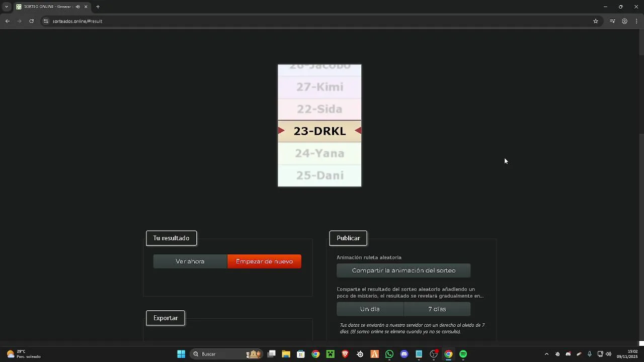Click the browser back arrow
Viewport: 644px width, 362px height.
click(x=7, y=21)
